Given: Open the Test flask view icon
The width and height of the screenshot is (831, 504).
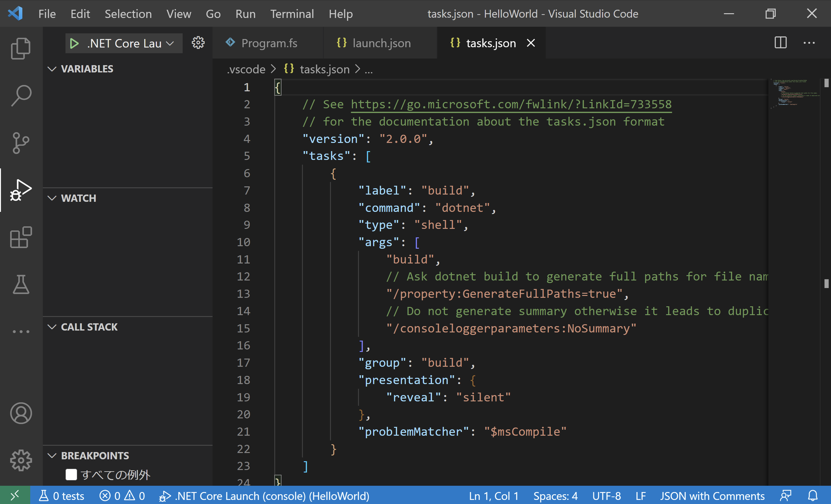Looking at the screenshot, I should click(x=21, y=285).
